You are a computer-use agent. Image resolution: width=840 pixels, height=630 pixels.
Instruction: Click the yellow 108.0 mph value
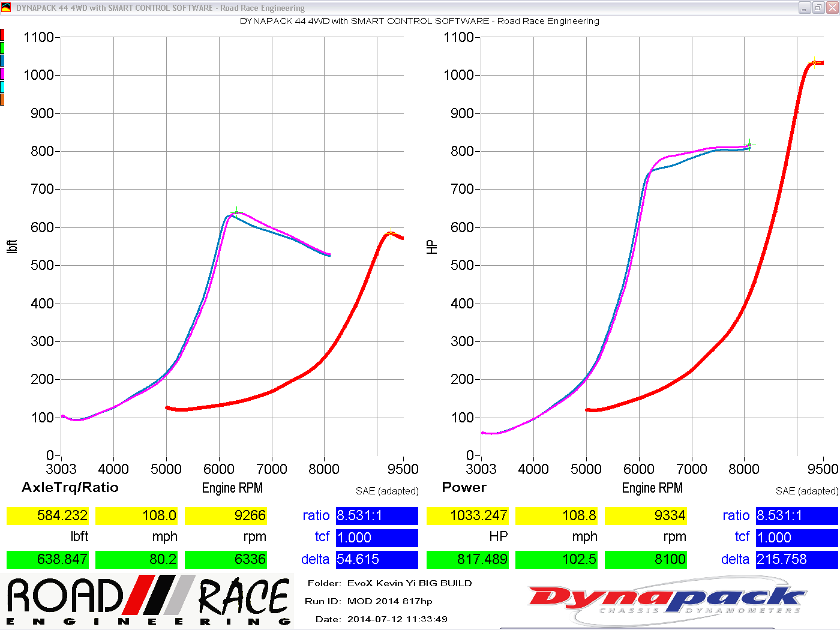136,515
